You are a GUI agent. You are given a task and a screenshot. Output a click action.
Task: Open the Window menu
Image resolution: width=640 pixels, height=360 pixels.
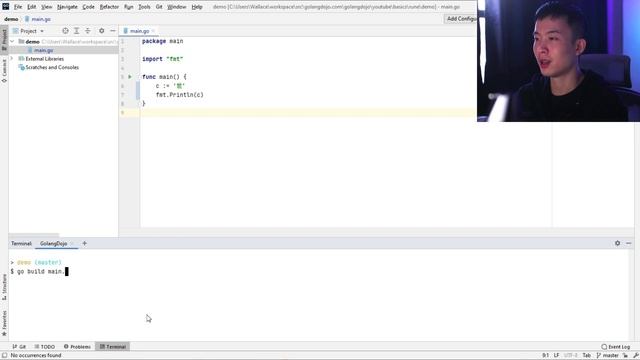(177, 7)
